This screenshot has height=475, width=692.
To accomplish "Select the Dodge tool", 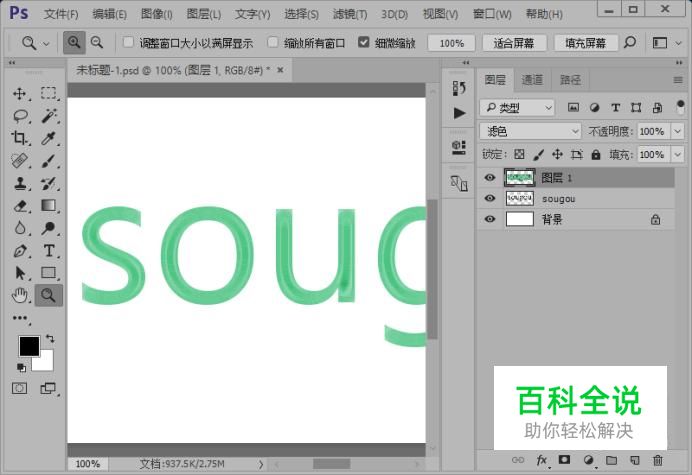I will [49, 228].
